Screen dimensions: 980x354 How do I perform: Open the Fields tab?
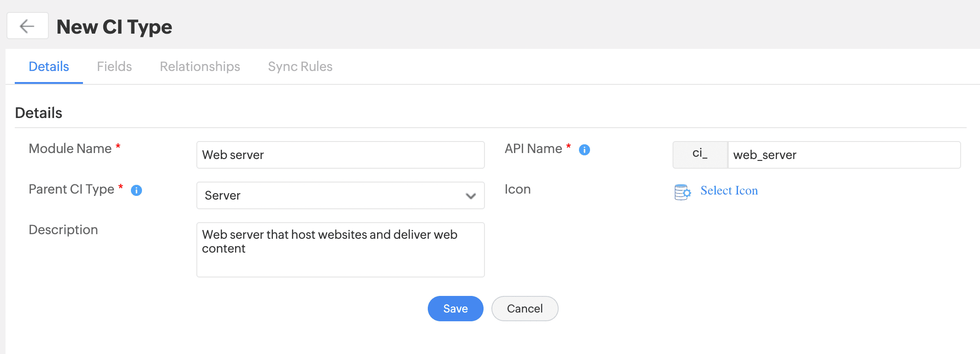coord(114,67)
